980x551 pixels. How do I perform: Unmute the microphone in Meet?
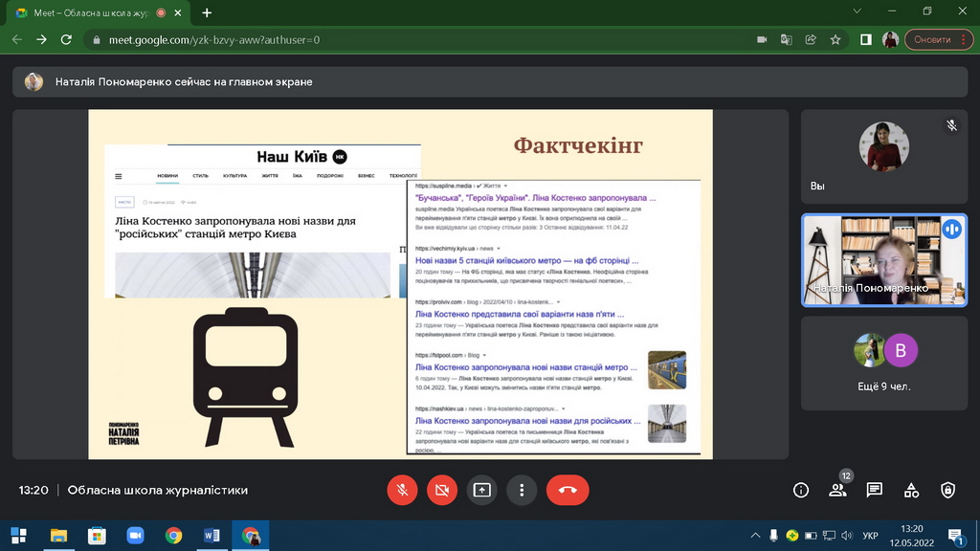pyautogui.click(x=402, y=491)
